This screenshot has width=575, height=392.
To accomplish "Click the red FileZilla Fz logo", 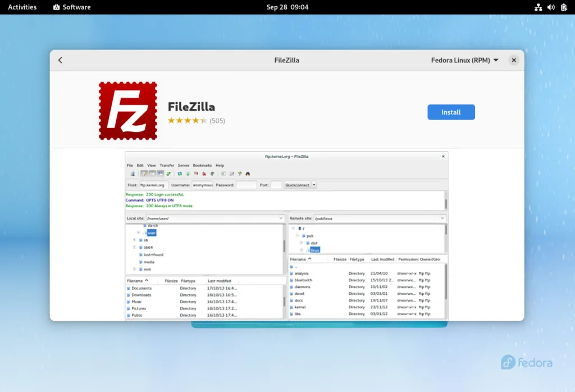I will 127,111.
